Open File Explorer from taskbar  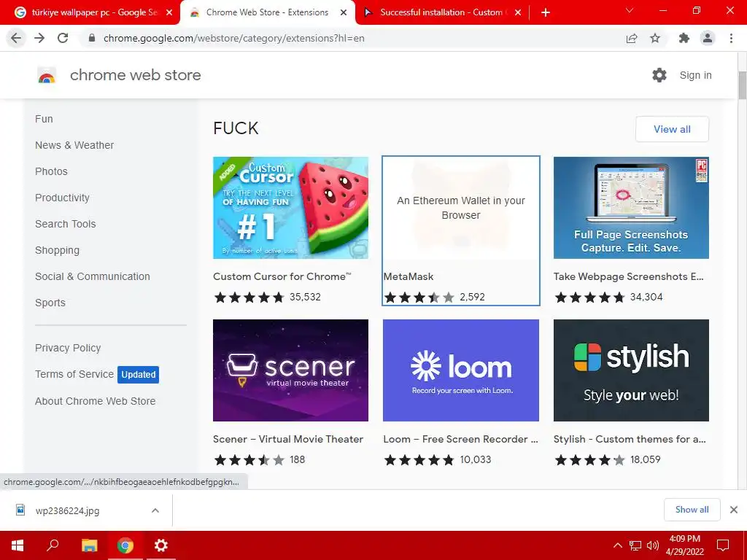click(x=89, y=545)
